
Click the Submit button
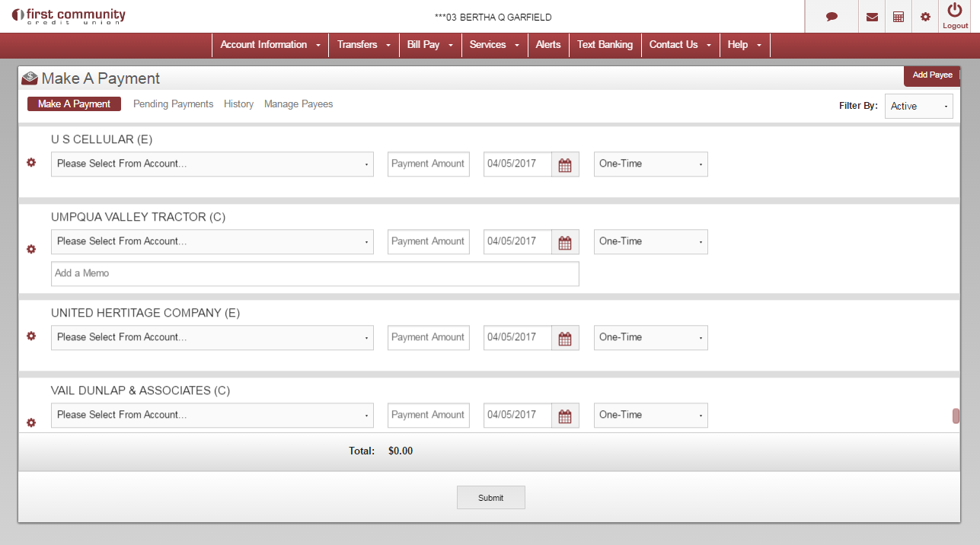click(490, 498)
